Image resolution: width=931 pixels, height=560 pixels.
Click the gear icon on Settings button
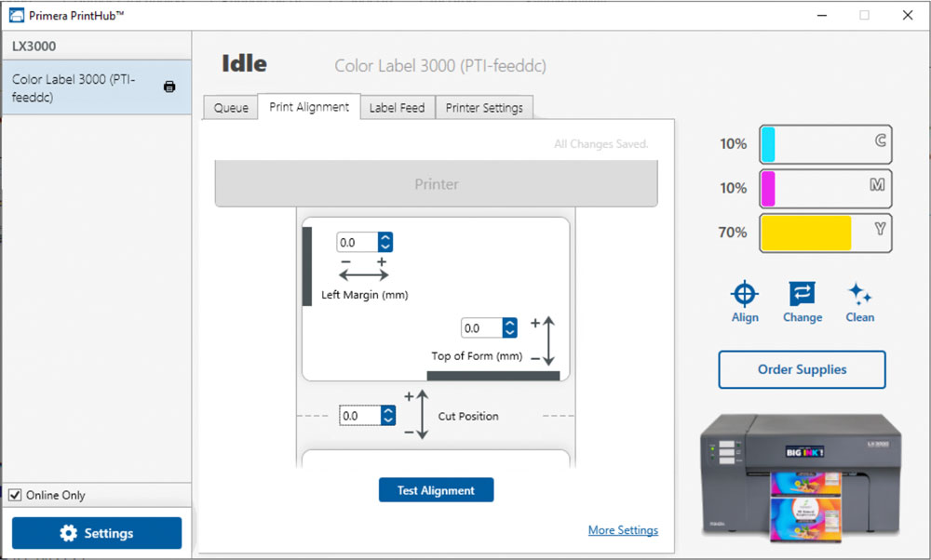pos(68,533)
